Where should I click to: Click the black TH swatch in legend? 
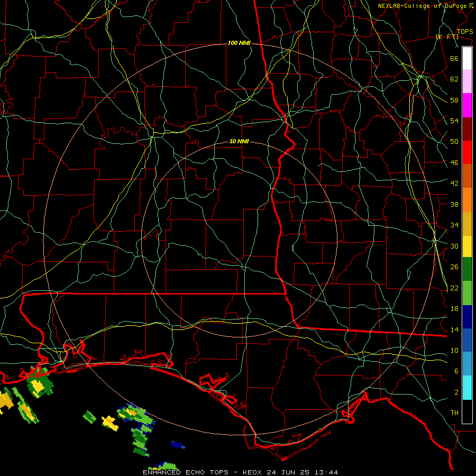pos(467,411)
